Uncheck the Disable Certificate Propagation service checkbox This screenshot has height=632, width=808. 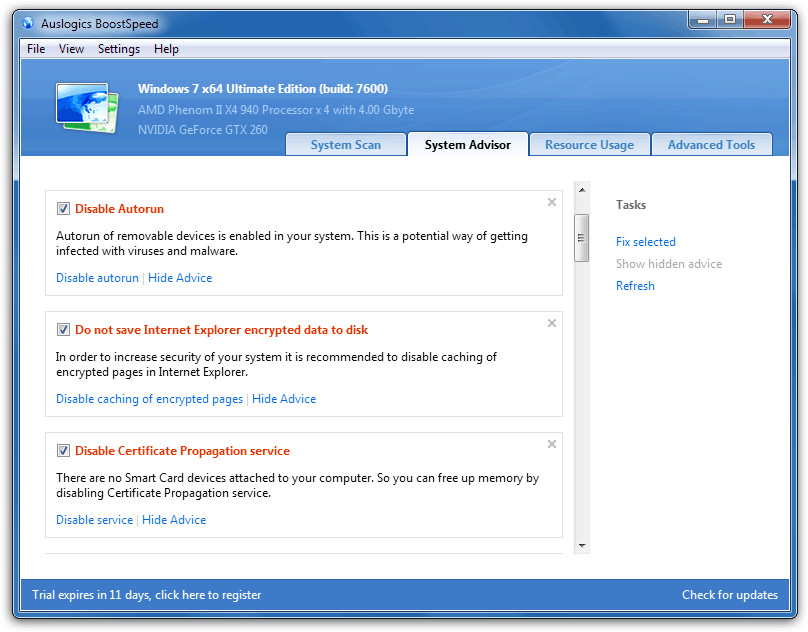click(x=63, y=451)
